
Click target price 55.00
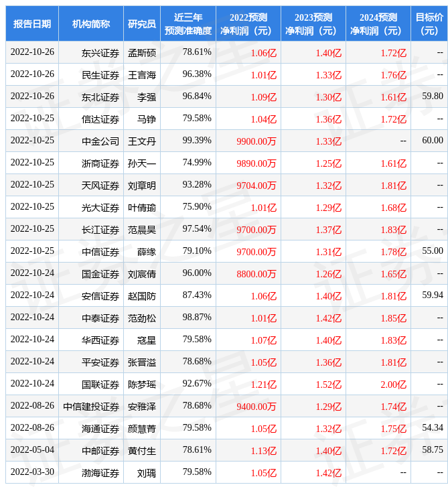click(433, 251)
